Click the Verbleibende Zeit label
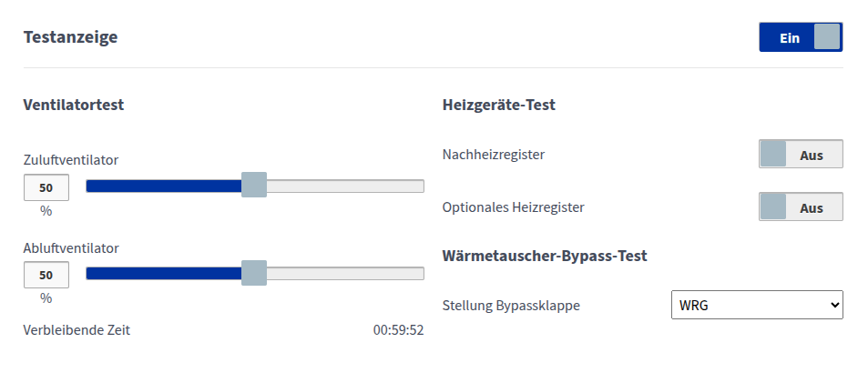This screenshot has height=383, width=868. pyautogui.click(x=77, y=330)
